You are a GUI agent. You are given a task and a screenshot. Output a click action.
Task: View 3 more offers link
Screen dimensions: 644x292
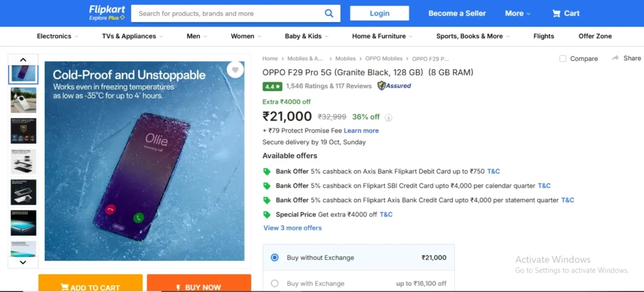pyautogui.click(x=292, y=228)
